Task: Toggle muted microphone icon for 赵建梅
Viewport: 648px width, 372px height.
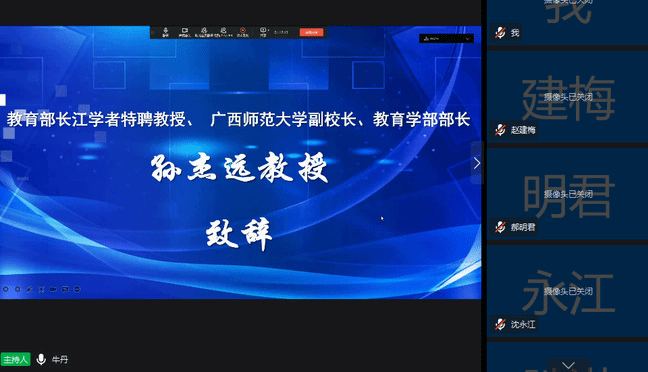Action: 500,130
